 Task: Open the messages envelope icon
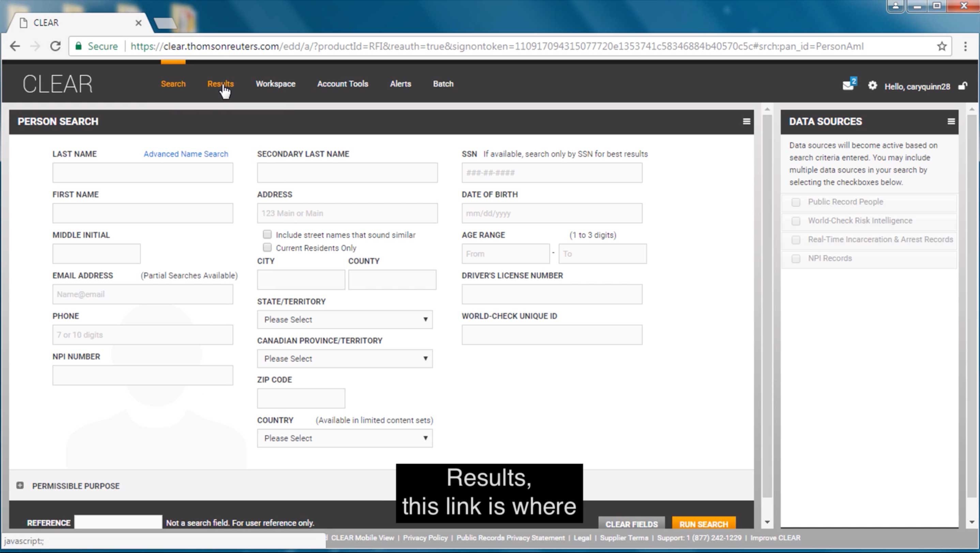[847, 86]
